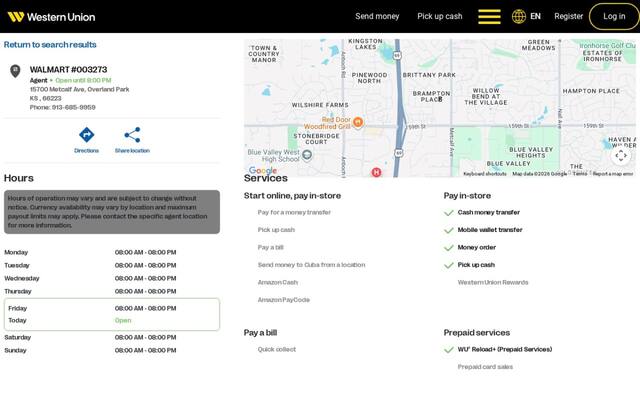Click the Directions label

coord(87,151)
